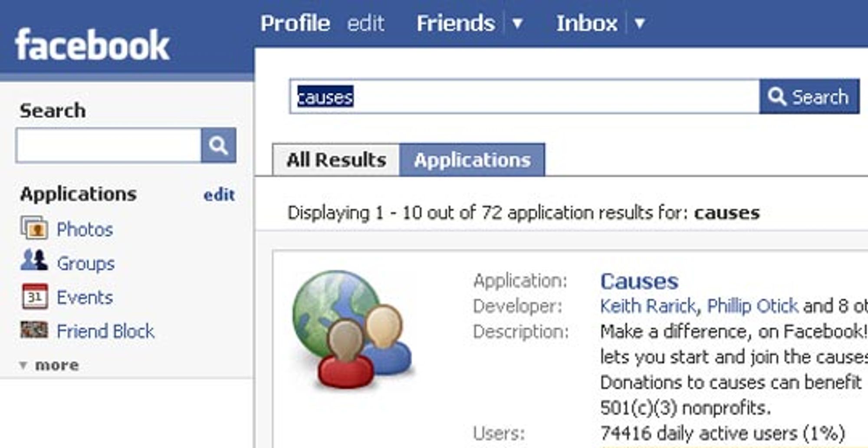Image resolution: width=868 pixels, height=448 pixels.
Task: Click the sidebar search magnifier button
Action: tap(219, 145)
